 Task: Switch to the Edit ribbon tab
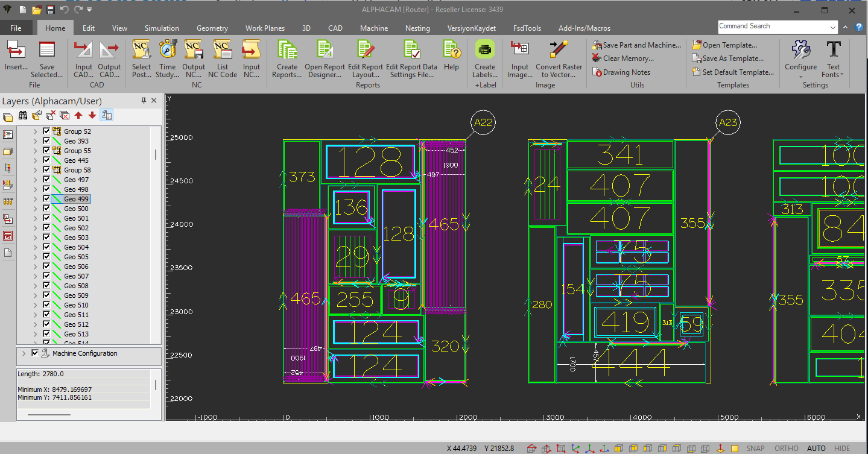(x=89, y=28)
